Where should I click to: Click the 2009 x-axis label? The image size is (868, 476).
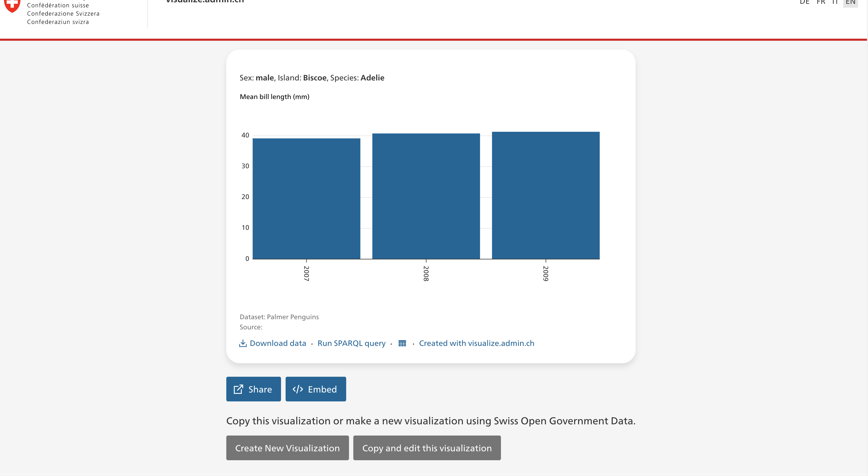point(545,274)
